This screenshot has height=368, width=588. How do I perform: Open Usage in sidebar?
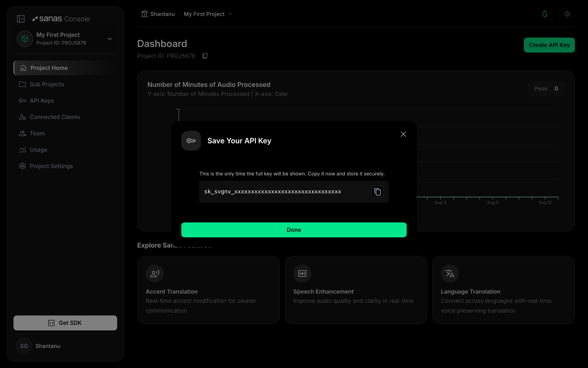pos(65,150)
